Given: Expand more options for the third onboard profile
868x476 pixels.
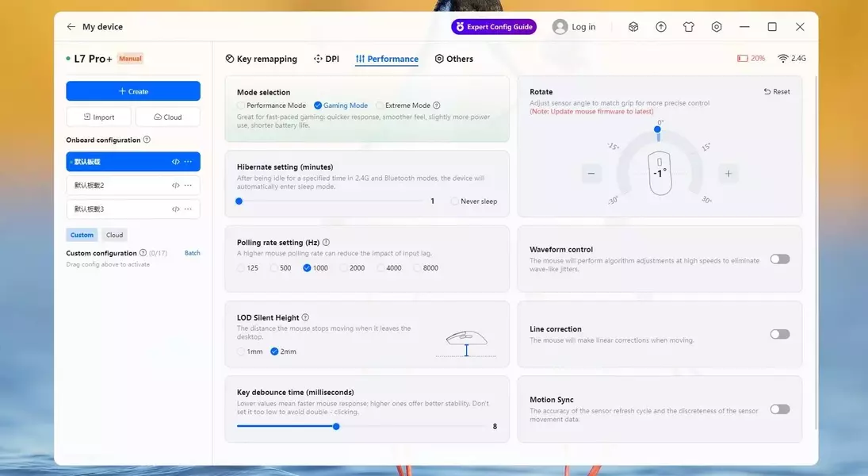Looking at the screenshot, I should point(188,209).
